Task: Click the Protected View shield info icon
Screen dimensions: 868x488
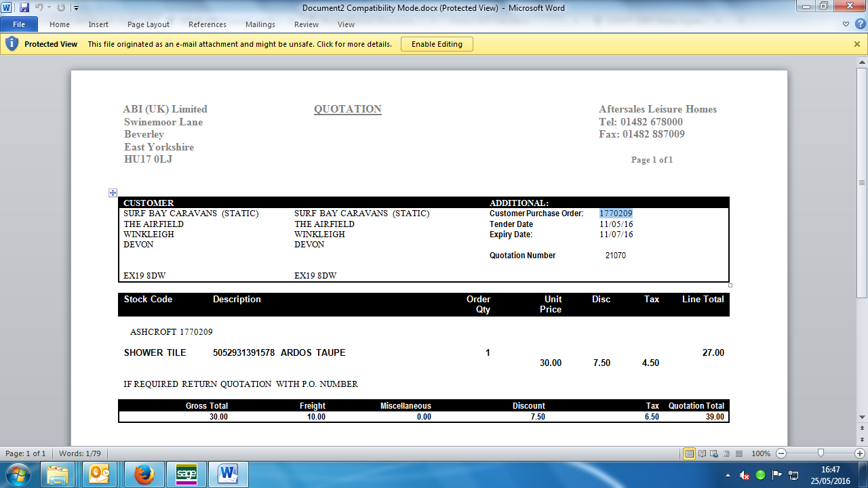Action: pyautogui.click(x=12, y=44)
